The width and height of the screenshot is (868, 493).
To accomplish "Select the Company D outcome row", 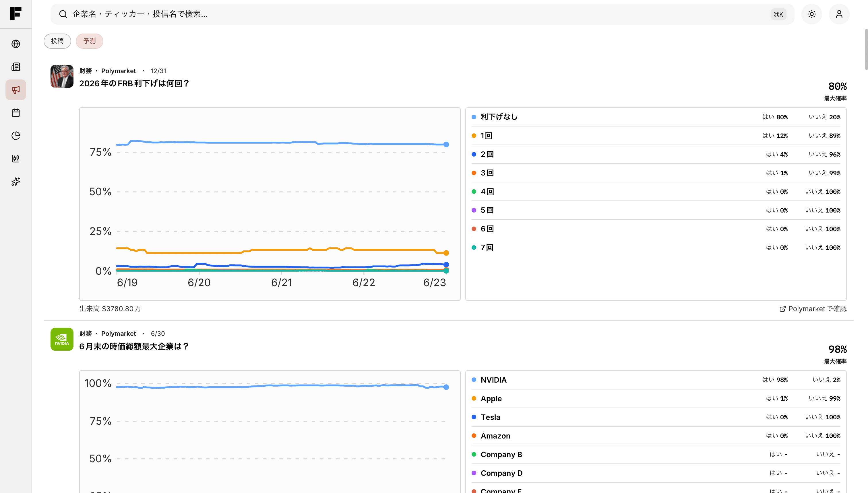I will pyautogui.click(x=656, y=473).
